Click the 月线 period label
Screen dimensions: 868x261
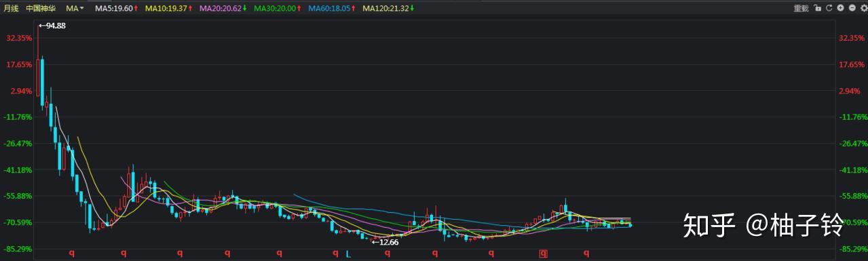coord(11,8)
